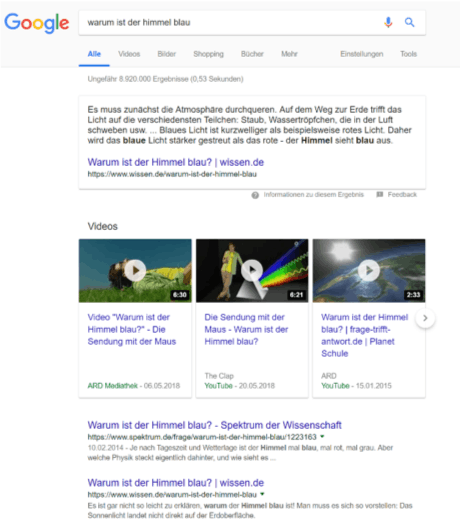This screenshot has height=527, width=460.
Task: Click the Feedback flag icon
Action: pyautogui.click(x=380, y=195)
